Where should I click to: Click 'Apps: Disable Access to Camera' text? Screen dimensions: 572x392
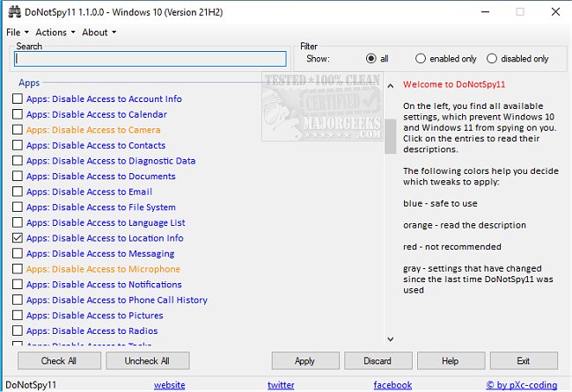point(93,130)
